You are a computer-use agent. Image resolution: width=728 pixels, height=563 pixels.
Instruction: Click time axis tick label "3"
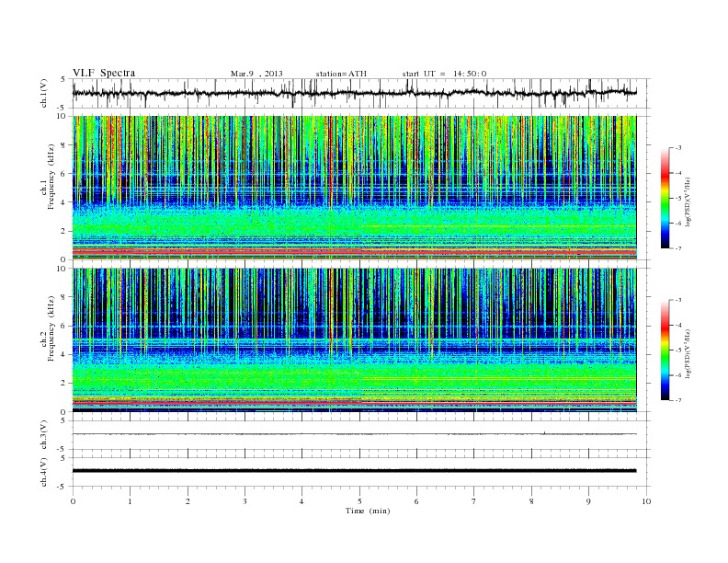click(x=245, y=501)
